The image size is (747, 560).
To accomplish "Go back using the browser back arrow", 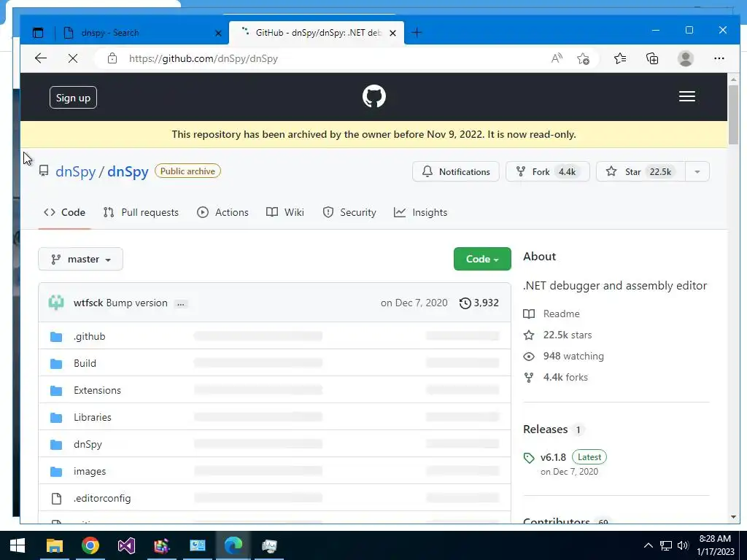I will pyautogui.click(x=41, y=58).
